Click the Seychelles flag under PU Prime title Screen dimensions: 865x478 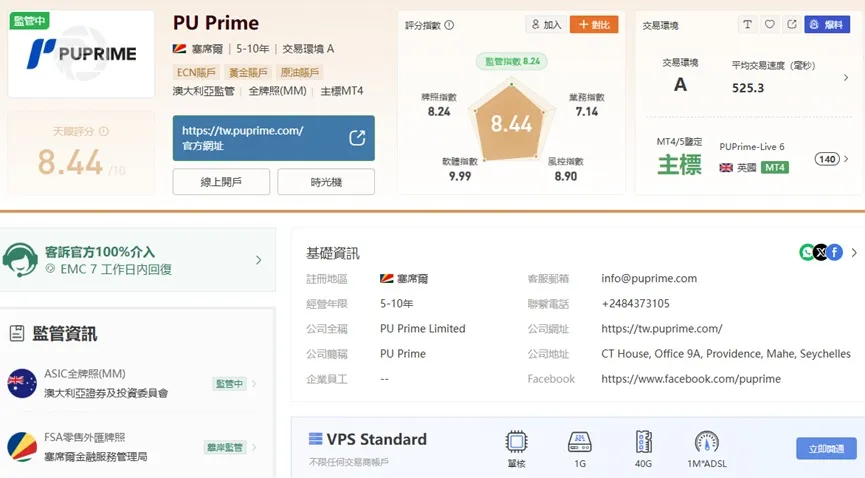pos(179,49)
